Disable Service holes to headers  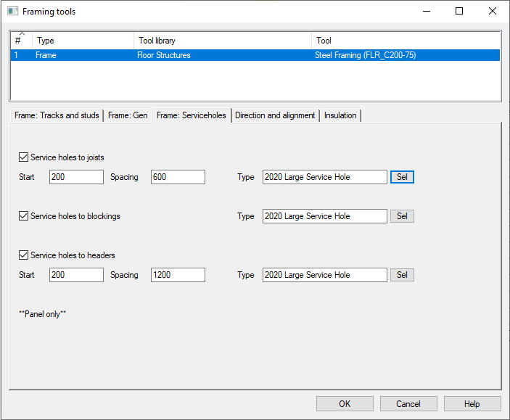click(24, 255)
